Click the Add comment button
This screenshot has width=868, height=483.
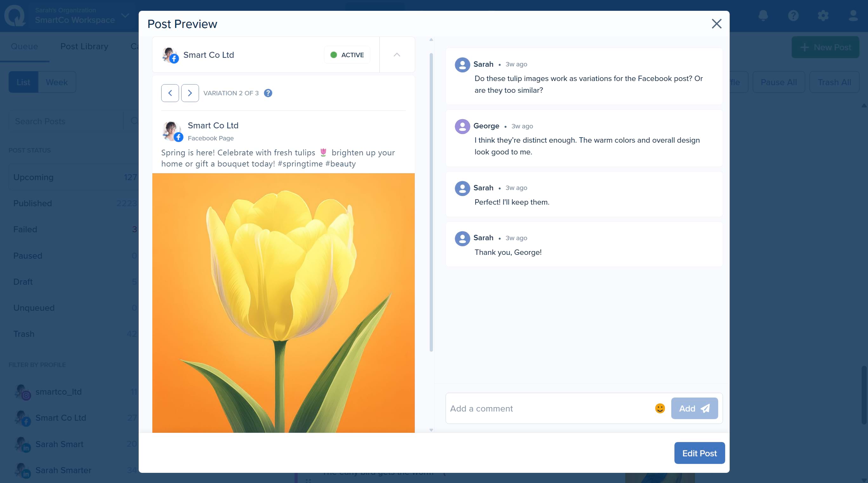click(694, 408)
